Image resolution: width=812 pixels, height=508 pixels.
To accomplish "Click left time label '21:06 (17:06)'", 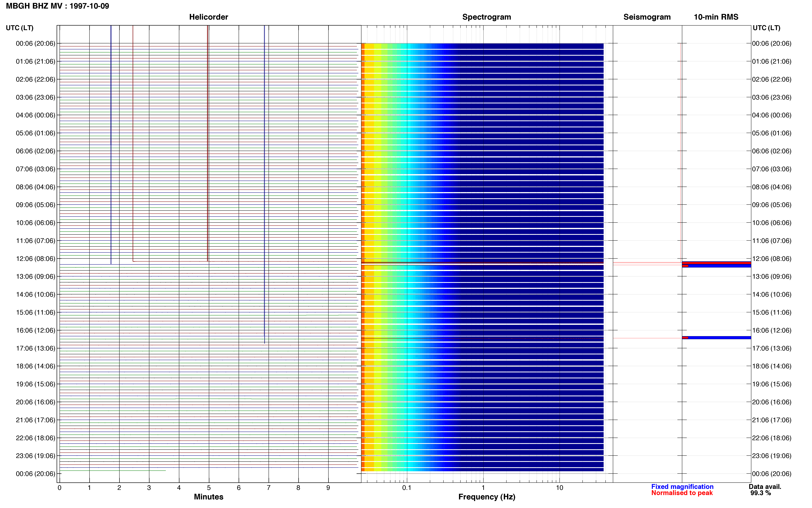I will click(x=36, y=420).
